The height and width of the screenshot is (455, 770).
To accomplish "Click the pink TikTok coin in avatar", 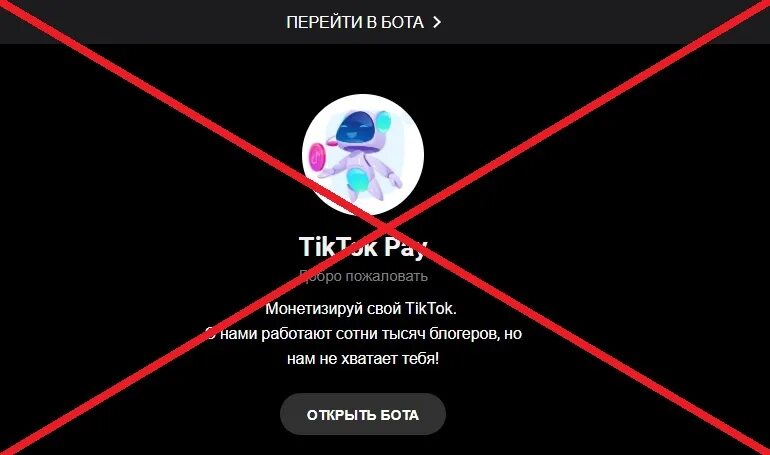I will [x=318, y=156].
